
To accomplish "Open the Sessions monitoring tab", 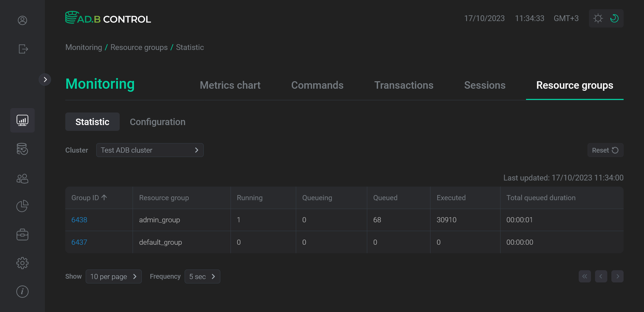I will [x=485, y=85].
